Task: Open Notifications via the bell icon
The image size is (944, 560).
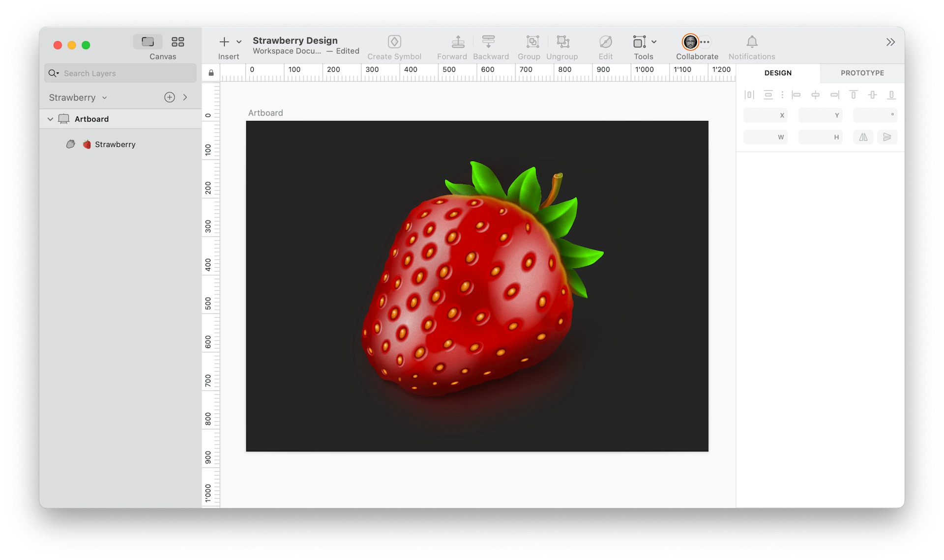Action: [x=751, y=42]
